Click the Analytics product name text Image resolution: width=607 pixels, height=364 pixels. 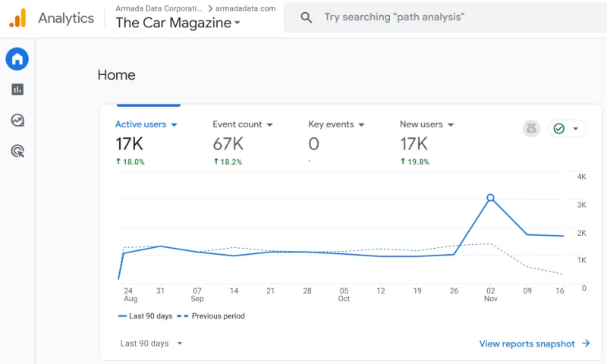(x=66, y=18)
